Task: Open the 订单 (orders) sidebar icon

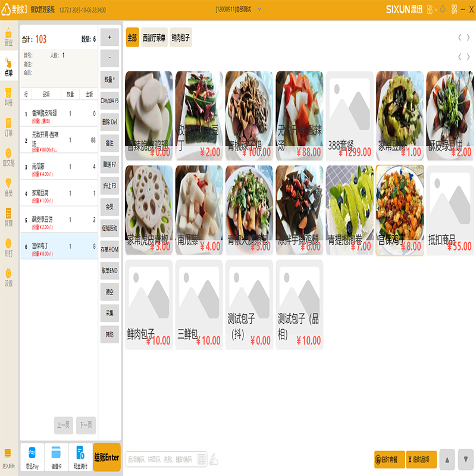Action: pos(8,127)
